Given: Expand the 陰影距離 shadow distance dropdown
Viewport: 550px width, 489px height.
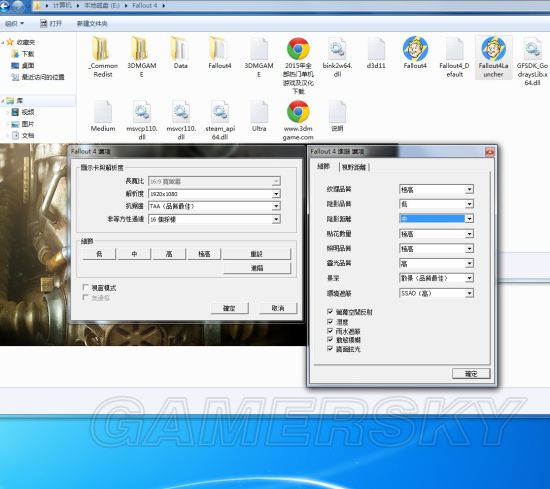Looking at the screenshot, I should (x=436, y=219).
